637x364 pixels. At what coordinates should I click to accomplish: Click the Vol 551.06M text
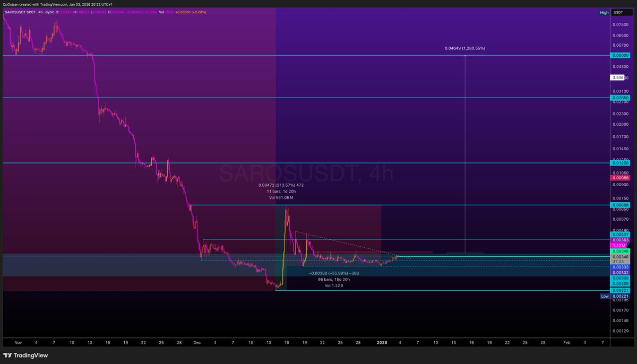click(281, 198)
